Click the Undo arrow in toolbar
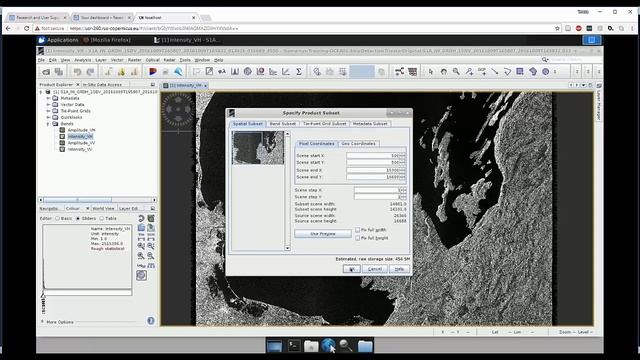The width and height of the screenshot is (640, 360). point(77,72)
